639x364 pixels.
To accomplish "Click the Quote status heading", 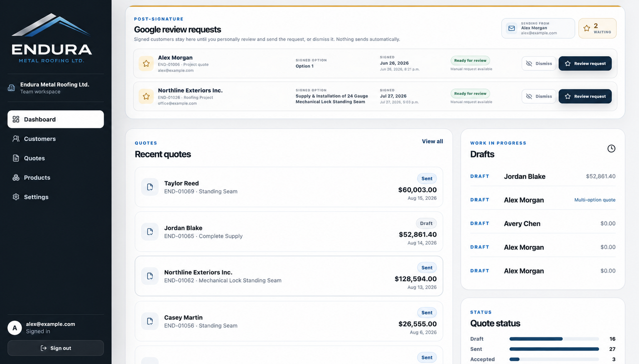I will (495, 323).
